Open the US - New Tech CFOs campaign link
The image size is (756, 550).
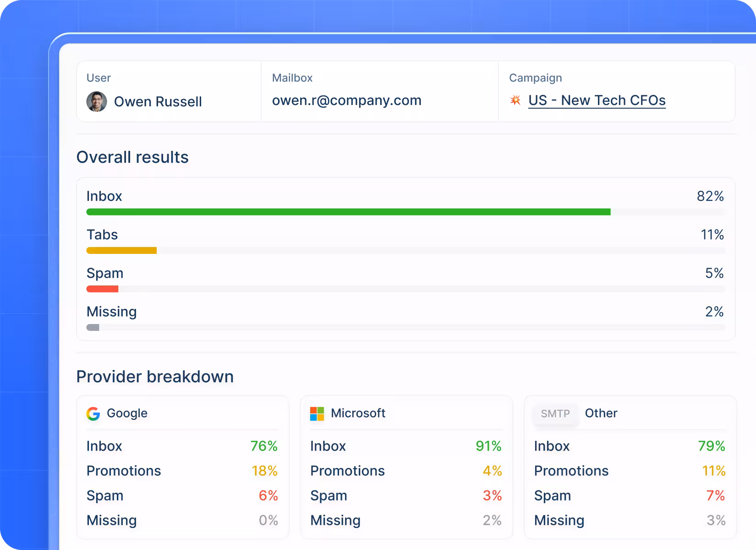(x=597, y=100)
